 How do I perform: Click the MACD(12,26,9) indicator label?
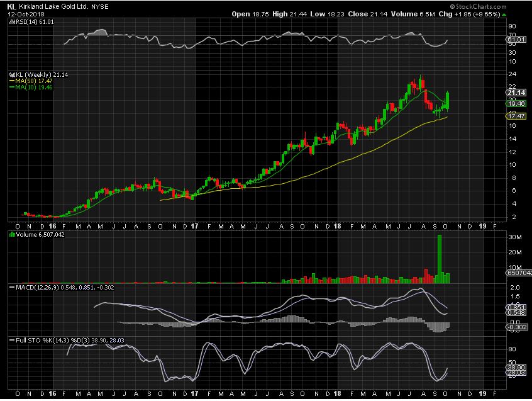coord(37,288)
